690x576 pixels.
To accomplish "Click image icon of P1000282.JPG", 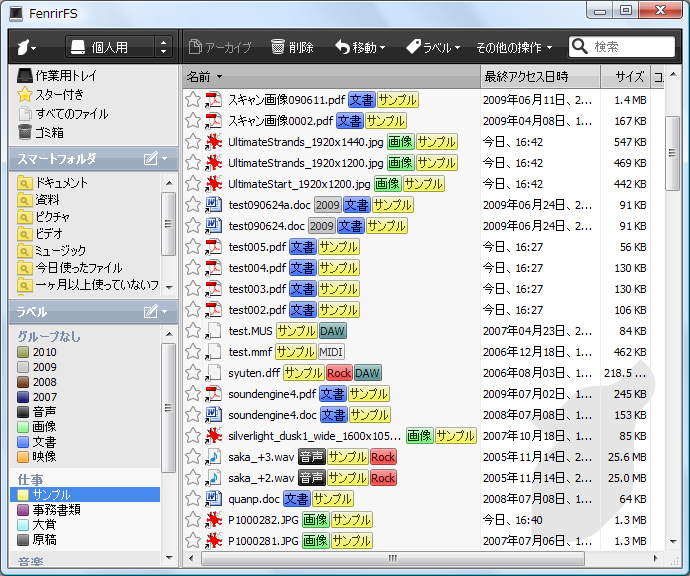I will click(x=213, y=520).
